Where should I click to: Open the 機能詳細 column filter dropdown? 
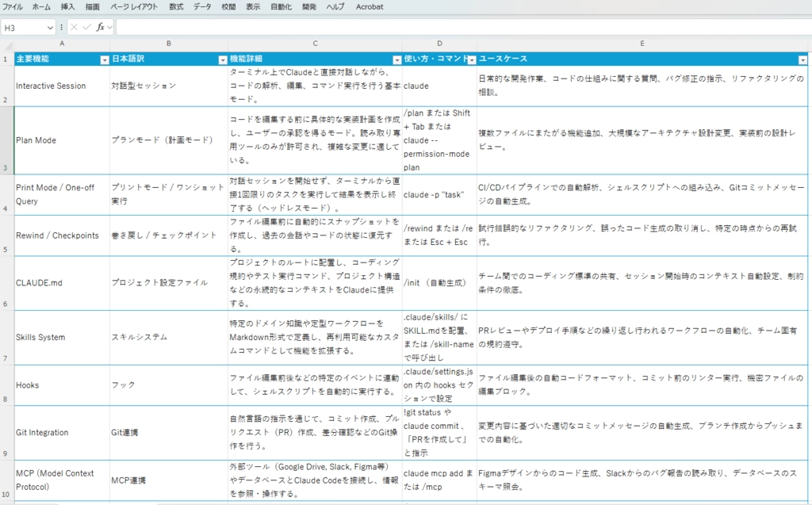pos(396,60)
